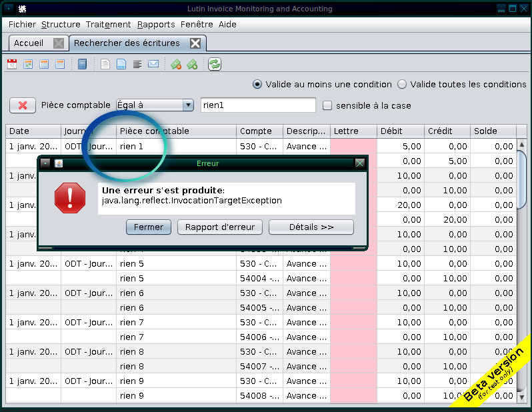Click ODT - Jour... in the rien 5 row
Viewport: 532px width, 412px height.
coord(89,264)
